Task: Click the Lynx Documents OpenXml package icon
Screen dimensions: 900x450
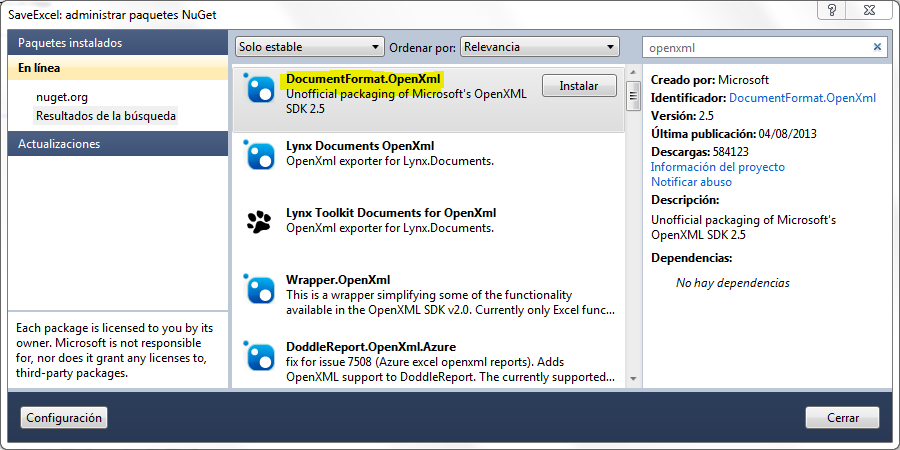Action: 260,156
